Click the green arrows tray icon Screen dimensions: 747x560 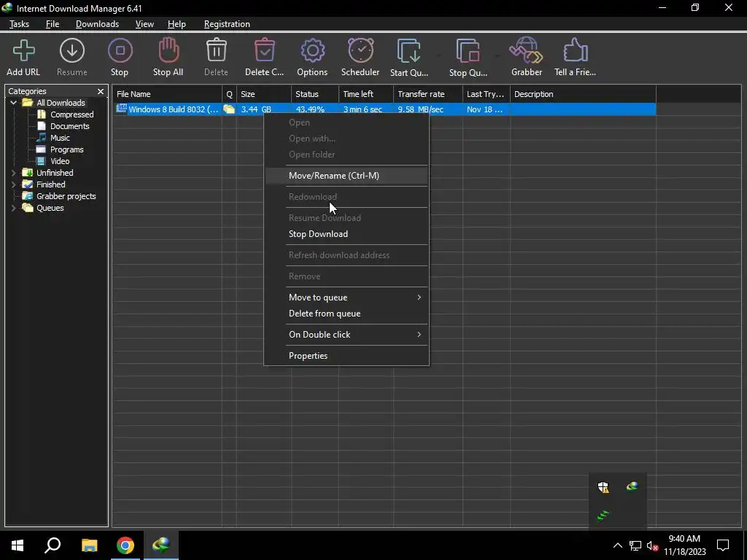[x=603, y=516]
